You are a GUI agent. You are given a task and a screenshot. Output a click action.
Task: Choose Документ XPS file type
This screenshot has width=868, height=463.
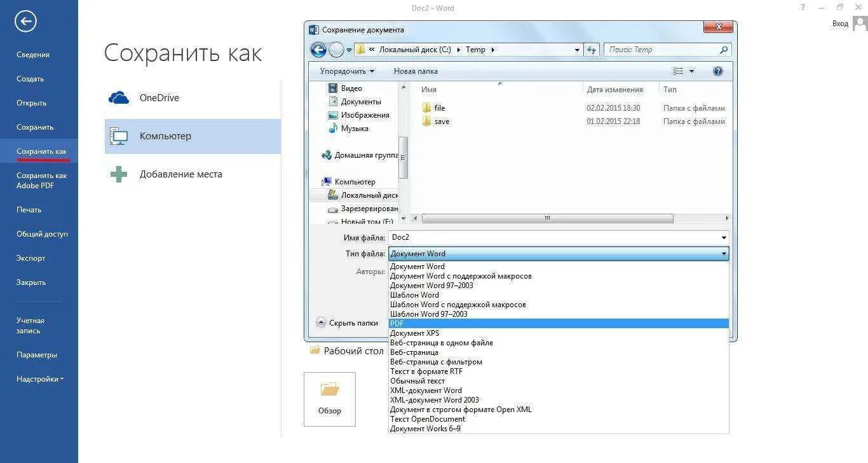click(559, 333)
